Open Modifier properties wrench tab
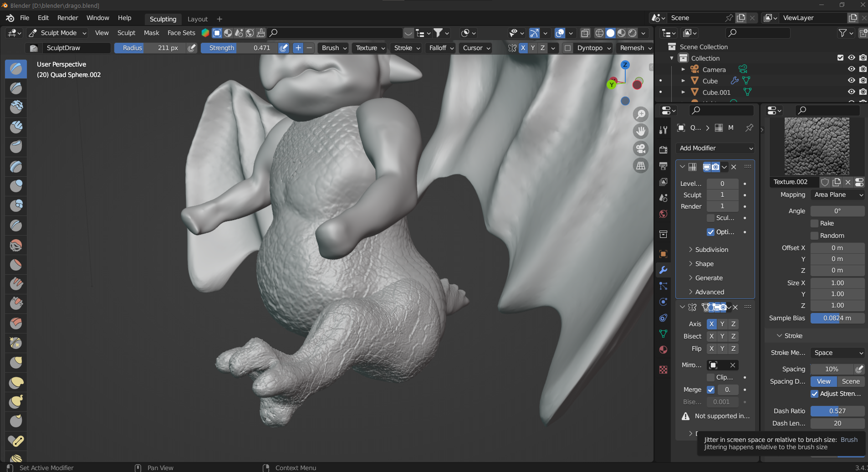Viewport: 868px width, 472px height. pos(663,270)
